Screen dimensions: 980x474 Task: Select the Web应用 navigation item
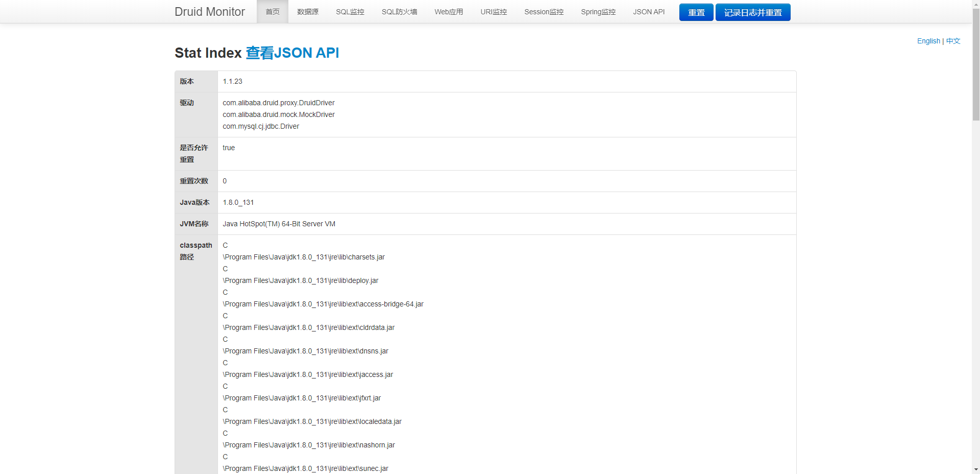pos(449,12)
